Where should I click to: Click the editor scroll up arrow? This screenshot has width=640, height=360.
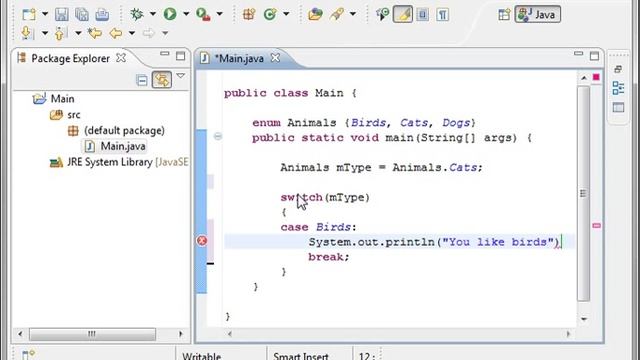coord(584,78)
